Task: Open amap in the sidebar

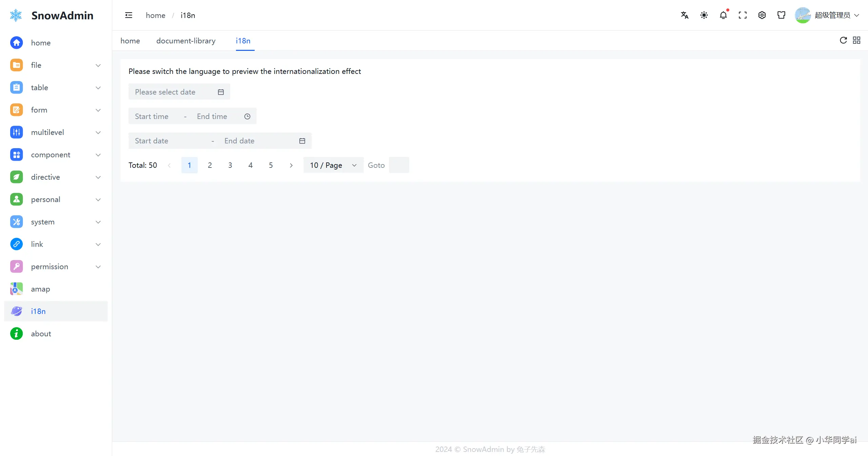Action: [x=40, y=289]
